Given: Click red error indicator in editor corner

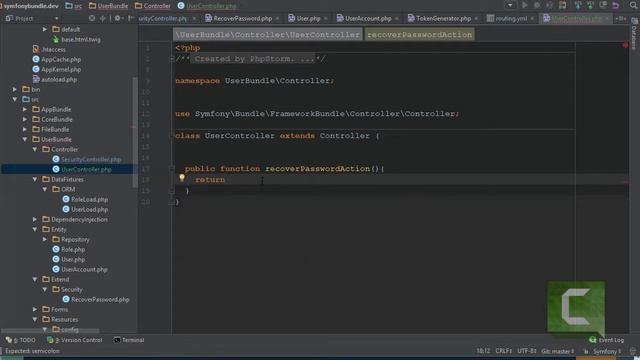Looking at the screenshot, I should pos(625,45).
